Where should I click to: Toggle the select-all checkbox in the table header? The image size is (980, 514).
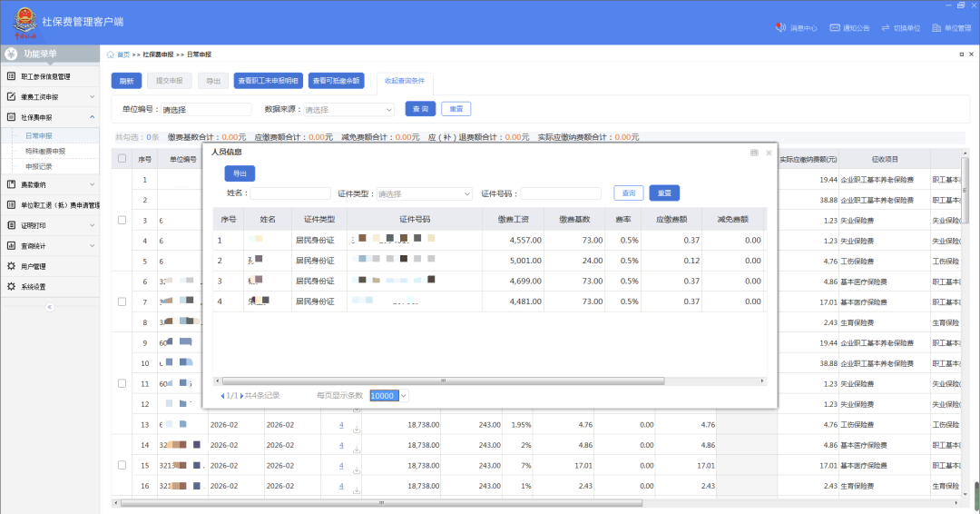122,159
